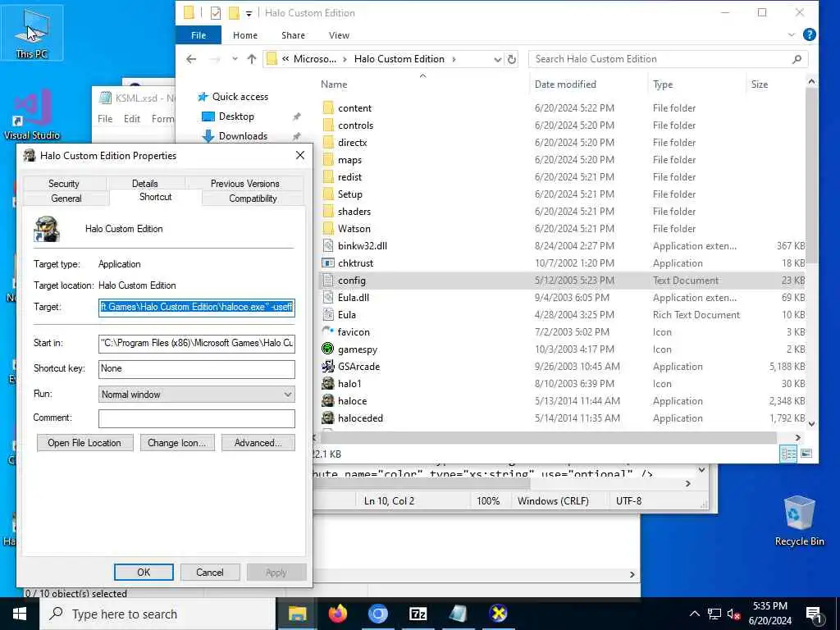
Task: Click the Windows taskbar search box
Action: tap(158, 614)
